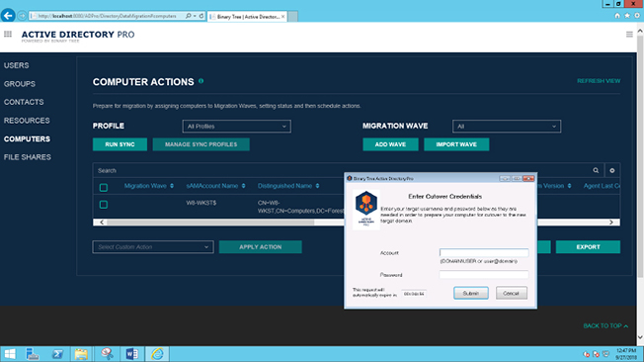Click Cancel in the credentials dialog
The height and width of the screenshot is (362, 644).
[511, 293]
